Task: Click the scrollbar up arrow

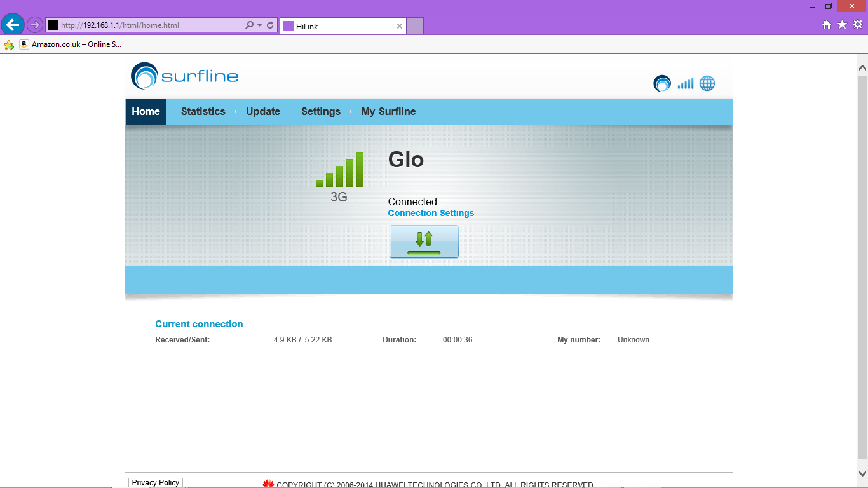Action: [x=862, y=67]
